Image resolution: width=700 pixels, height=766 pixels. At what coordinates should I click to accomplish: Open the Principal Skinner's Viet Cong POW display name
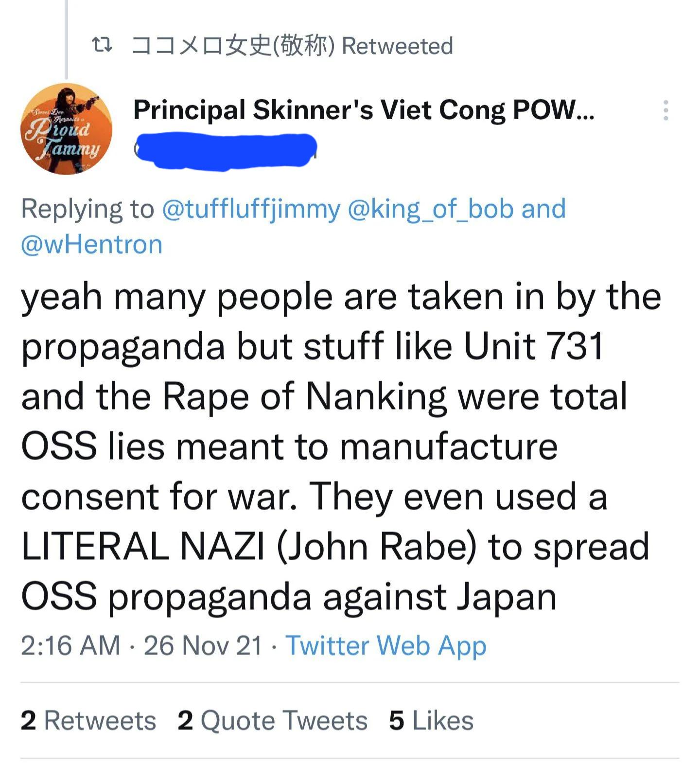[364, 110]
